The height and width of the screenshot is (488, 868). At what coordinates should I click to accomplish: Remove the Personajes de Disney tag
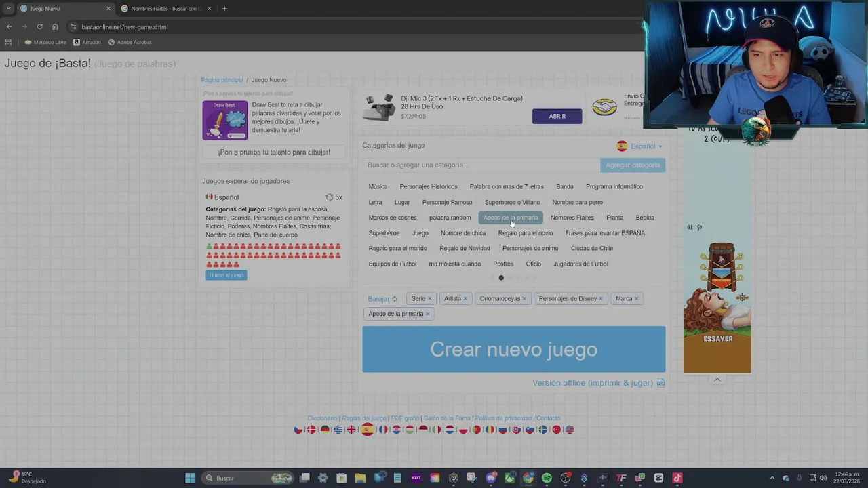pyautogui.click(x=601, y=299)
